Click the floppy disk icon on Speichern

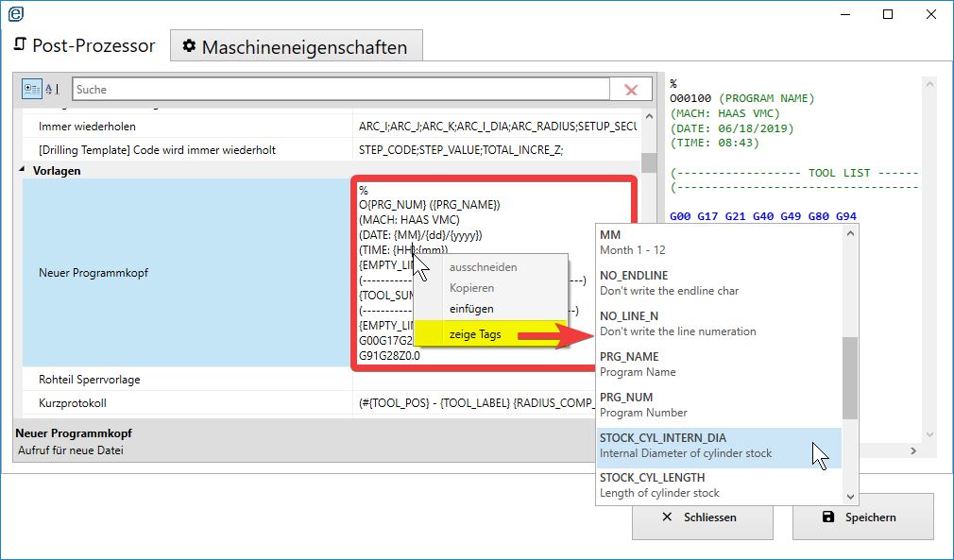click(828, 517)
